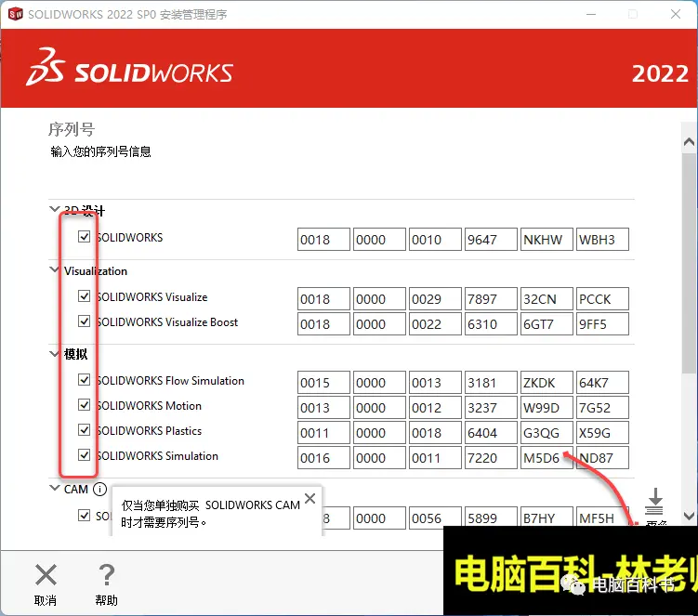
Task: Toggle SOLIDWORKS Simulation checkbox
Action: click(x=85, y=455)
